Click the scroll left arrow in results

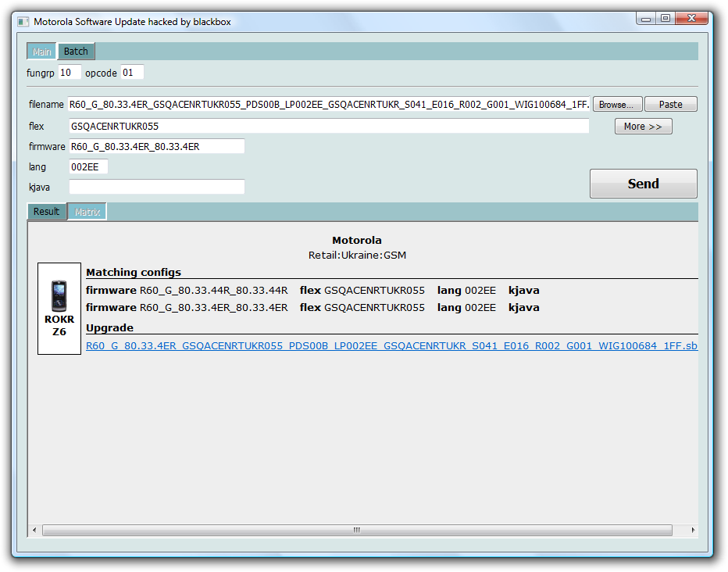coord(34,531)
